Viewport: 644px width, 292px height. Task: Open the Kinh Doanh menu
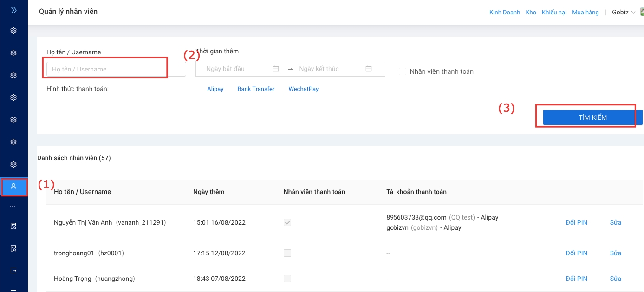[x=505, y=13]
